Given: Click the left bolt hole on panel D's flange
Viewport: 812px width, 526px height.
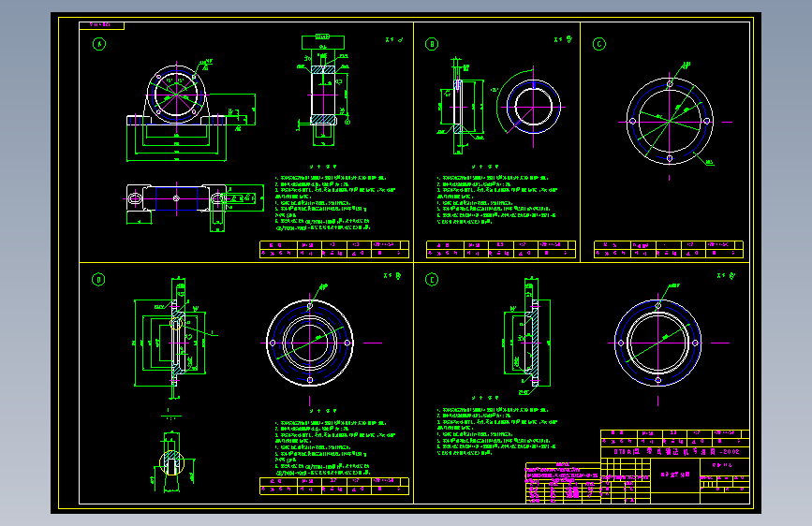Looking at the screenshot, I should coord(273,343).
